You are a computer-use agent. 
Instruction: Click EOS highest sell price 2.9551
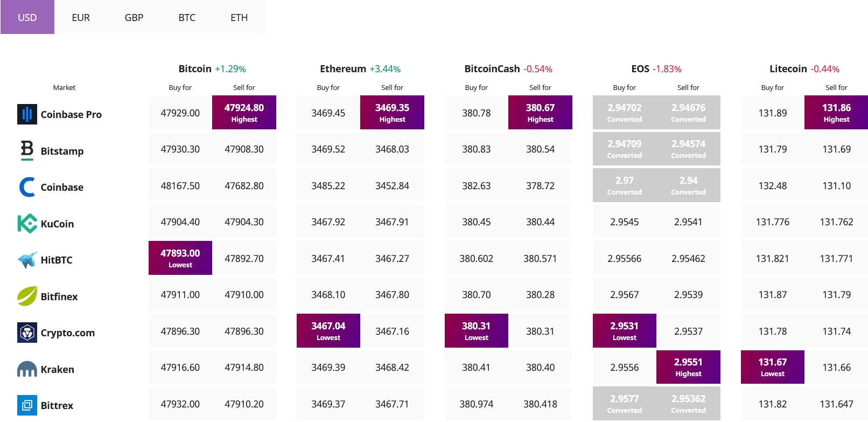point(688,367)
